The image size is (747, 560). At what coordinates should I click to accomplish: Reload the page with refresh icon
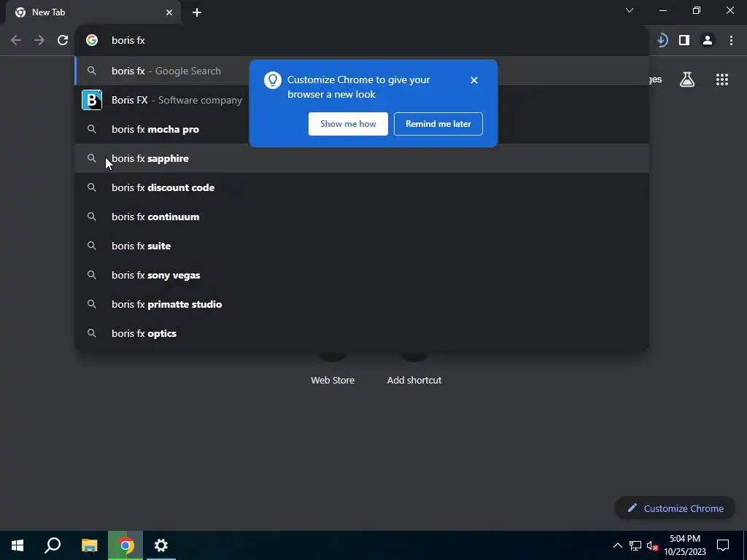pos(63,41)
